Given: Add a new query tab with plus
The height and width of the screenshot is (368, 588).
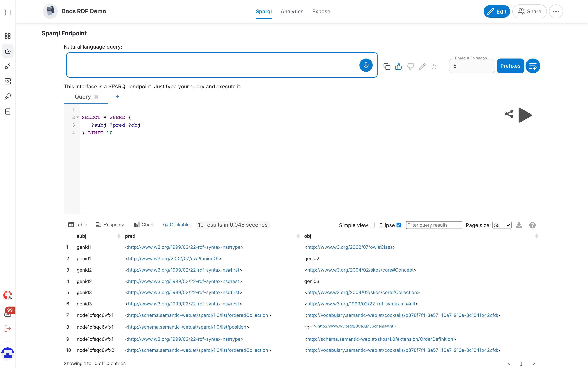Looking at the screenshot, I should point(117,97).
